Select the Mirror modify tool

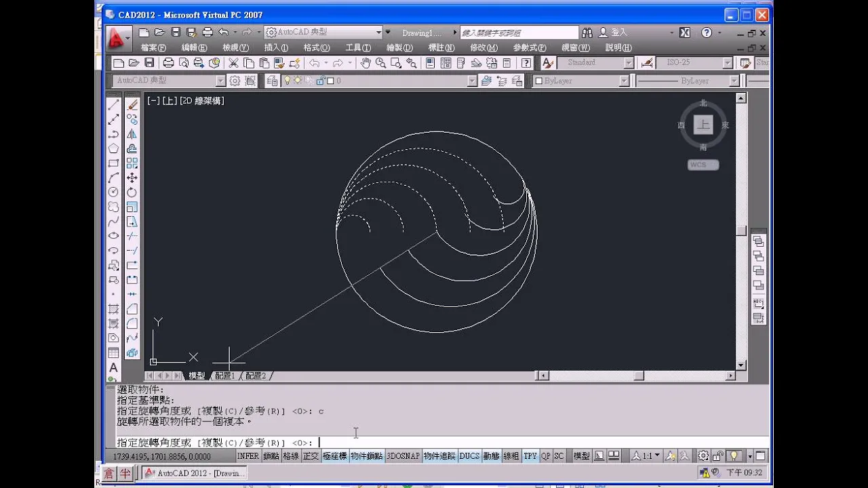click(x=132, y=134)
